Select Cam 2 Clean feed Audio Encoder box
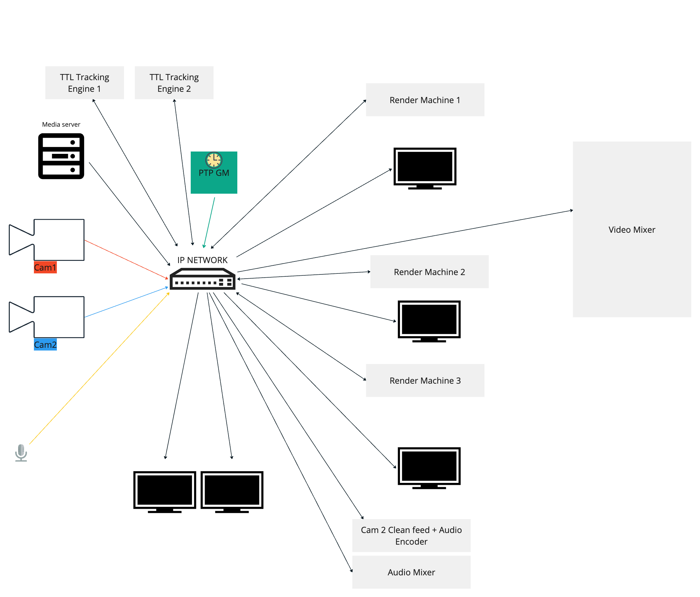Screen dimensions: 700x597 pos(411,536)
